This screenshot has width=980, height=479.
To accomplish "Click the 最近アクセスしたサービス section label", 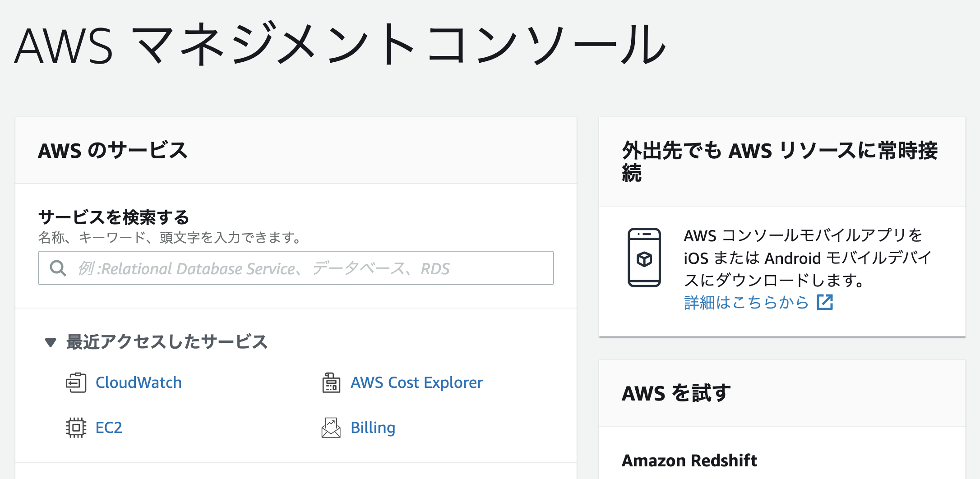I will (x=167, y=342).
